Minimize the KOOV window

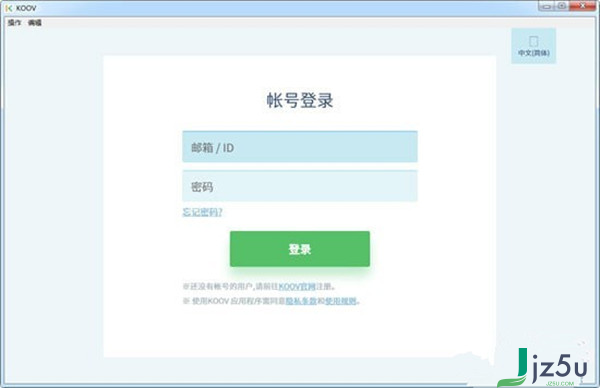coord(546,6)
